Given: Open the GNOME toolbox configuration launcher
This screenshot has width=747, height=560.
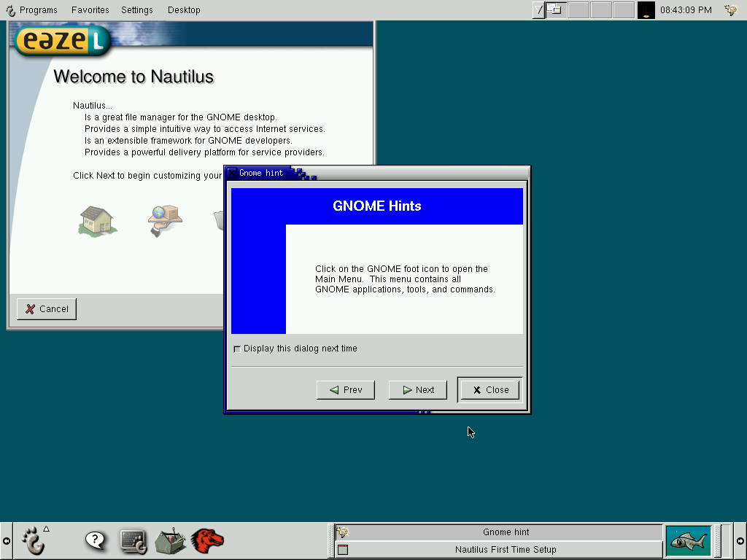Looking at the screenshot, I should click(x=170, y=540).
